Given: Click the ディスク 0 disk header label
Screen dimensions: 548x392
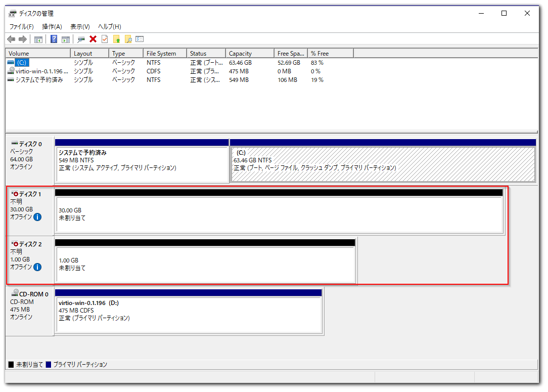Looking at the screenshot, I should tap(30, 144).
